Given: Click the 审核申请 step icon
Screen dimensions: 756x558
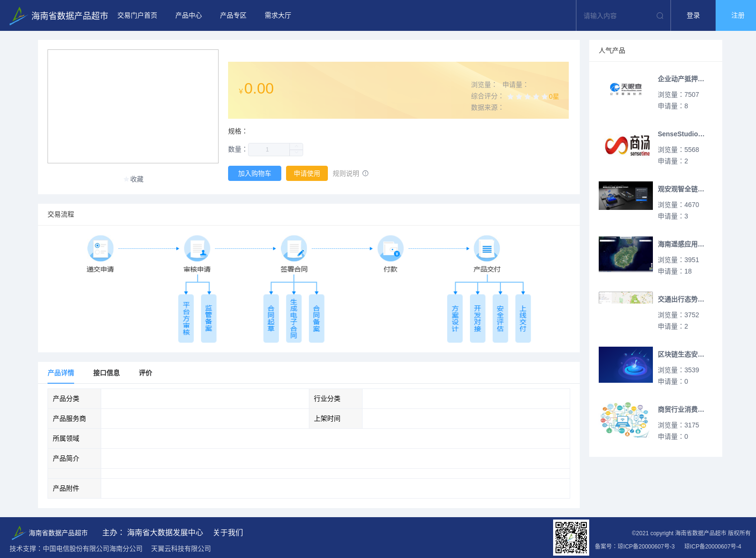Looking at the screenshot, I should pos(197,248).
